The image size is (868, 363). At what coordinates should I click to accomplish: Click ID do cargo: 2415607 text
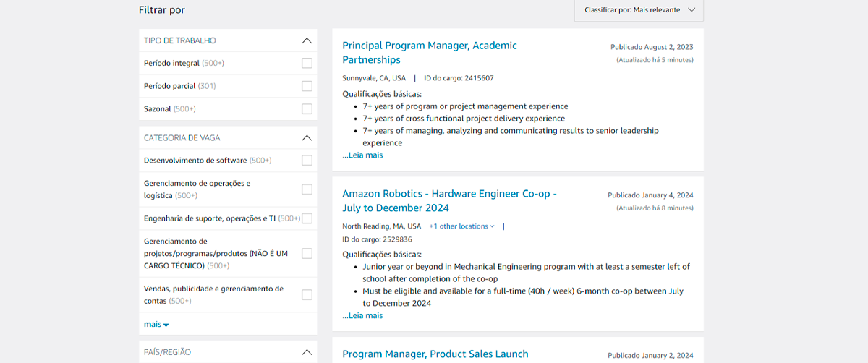(459, 78)
